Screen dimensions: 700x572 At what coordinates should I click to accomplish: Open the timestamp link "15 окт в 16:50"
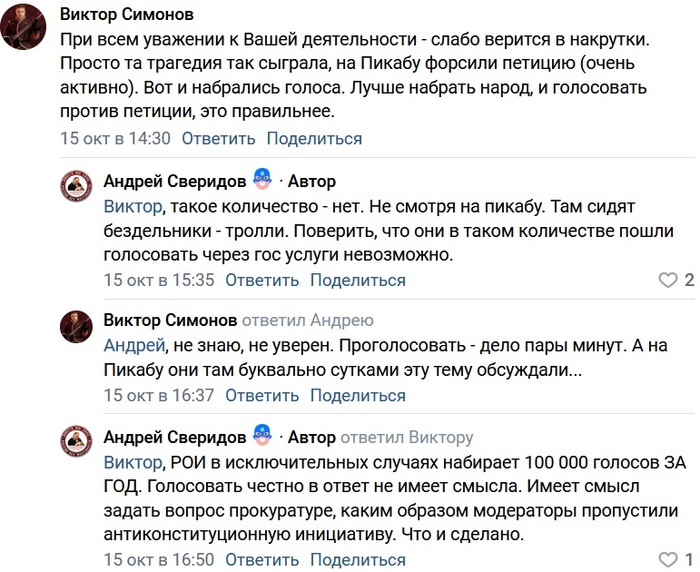click(x=159, y=559)
